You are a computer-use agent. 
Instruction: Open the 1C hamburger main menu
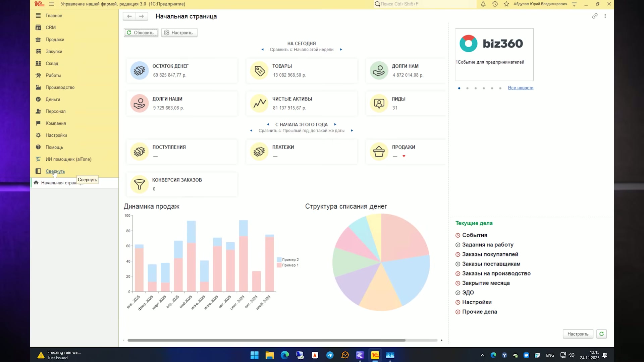51,4
